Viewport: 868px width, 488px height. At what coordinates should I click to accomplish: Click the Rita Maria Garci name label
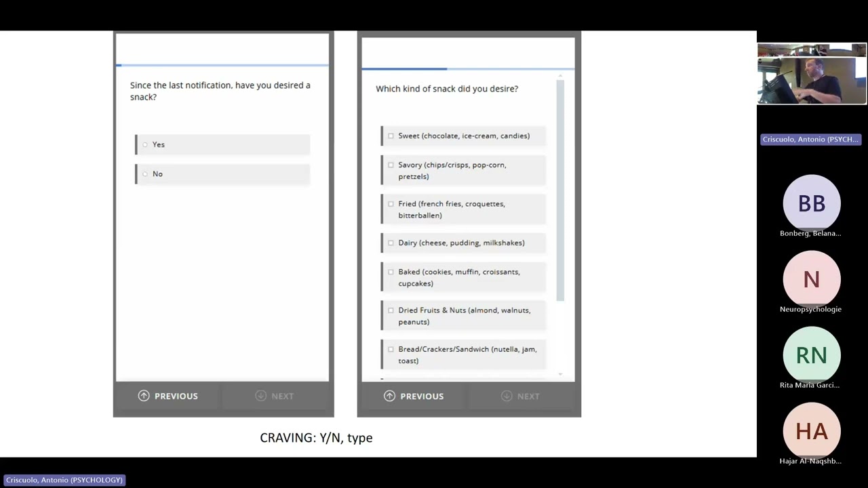point(810,385)
